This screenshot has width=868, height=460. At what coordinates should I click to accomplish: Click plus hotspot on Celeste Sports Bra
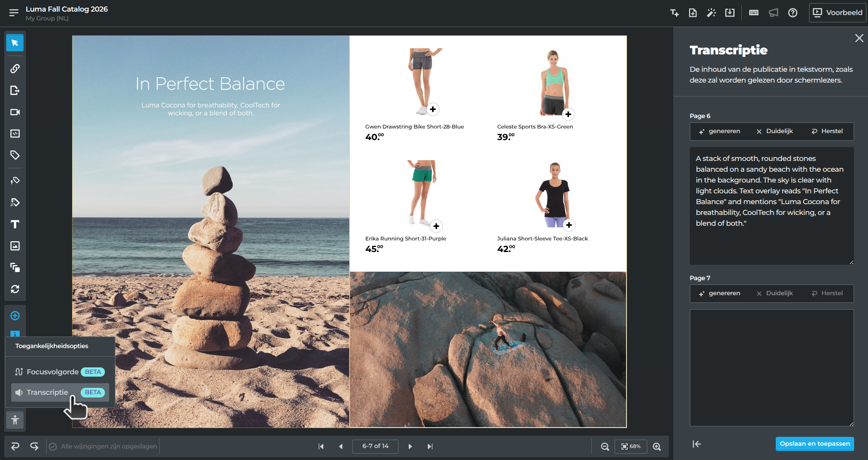tap(568, 114)
